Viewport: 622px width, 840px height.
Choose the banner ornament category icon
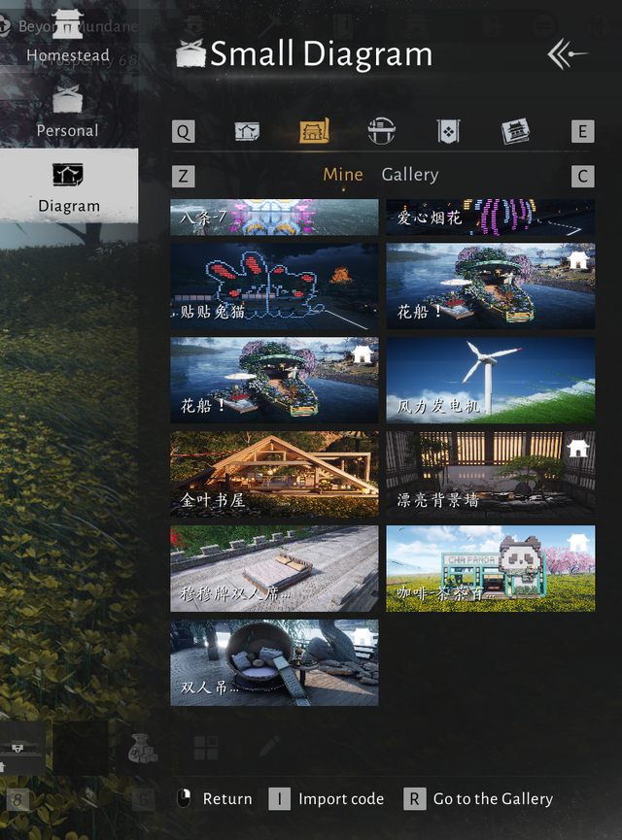pos(448,131)
